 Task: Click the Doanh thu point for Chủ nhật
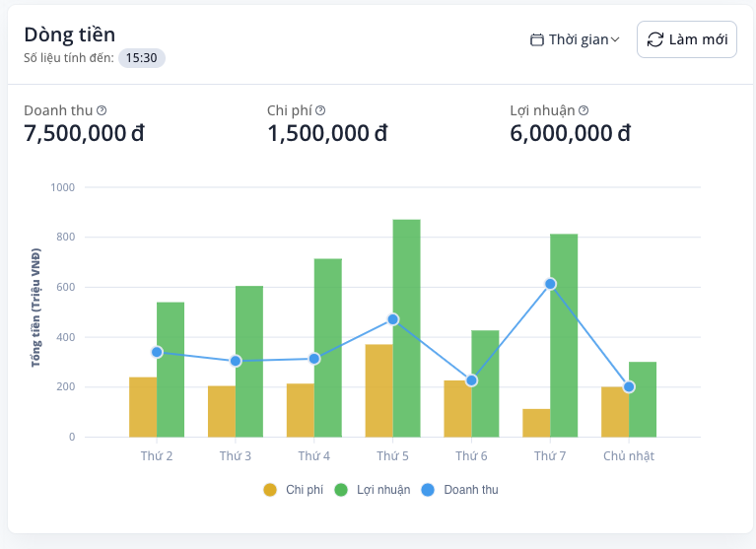629,386
